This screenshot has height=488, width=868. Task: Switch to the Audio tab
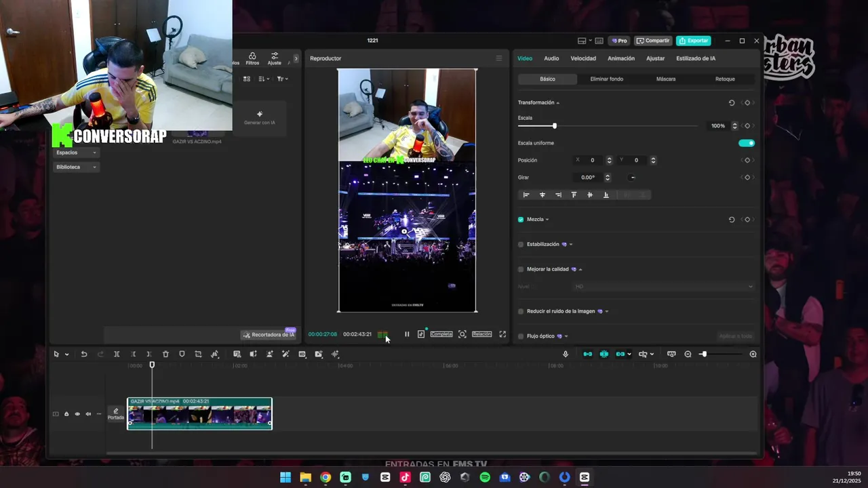551,58
